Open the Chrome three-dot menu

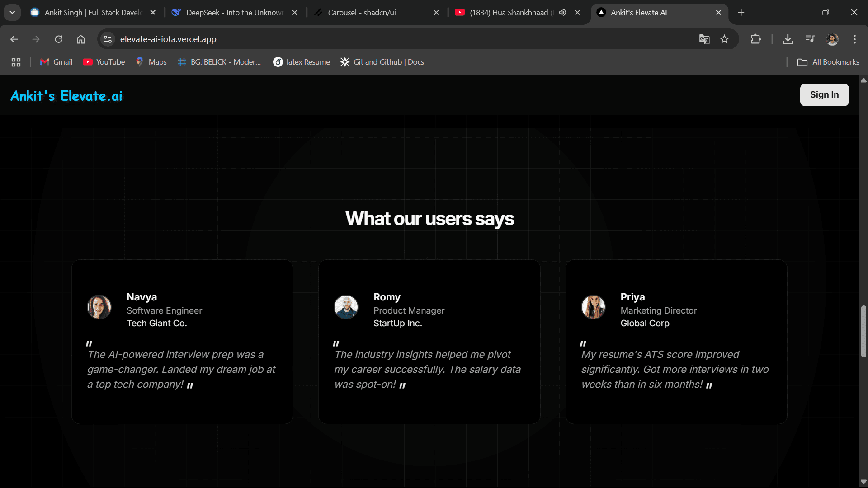[854, 39]
